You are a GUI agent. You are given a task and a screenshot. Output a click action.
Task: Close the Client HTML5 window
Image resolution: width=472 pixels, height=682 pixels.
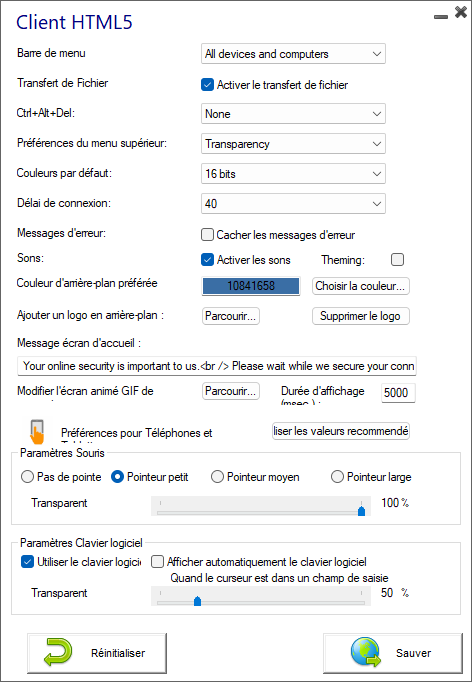pyautogui.click(x=461, y=12)
